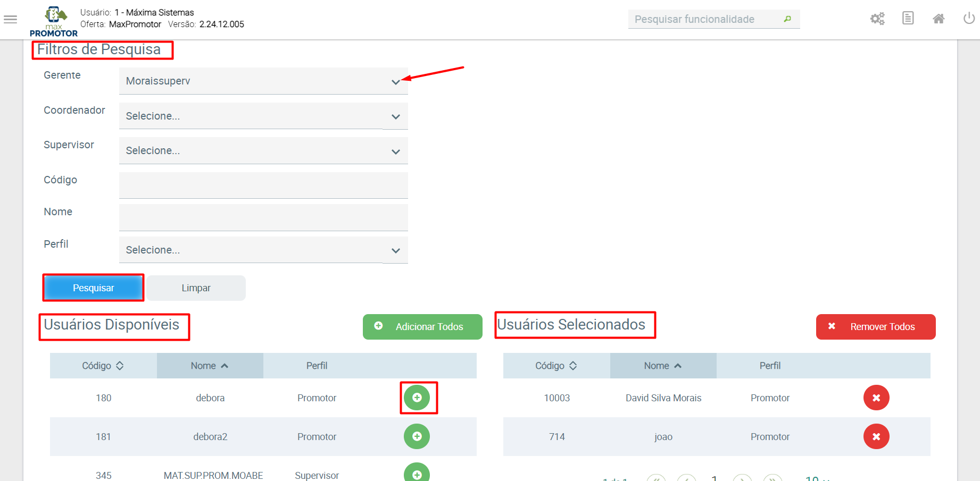The width and height of the screenshot is (980, 481).
Task: Click the settings gears icon
Action: pos(877,19)
